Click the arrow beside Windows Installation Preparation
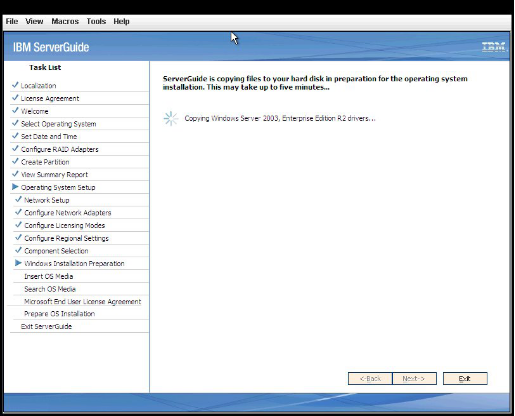Viewport: 515px width, 416px height. tap(18, 263)
